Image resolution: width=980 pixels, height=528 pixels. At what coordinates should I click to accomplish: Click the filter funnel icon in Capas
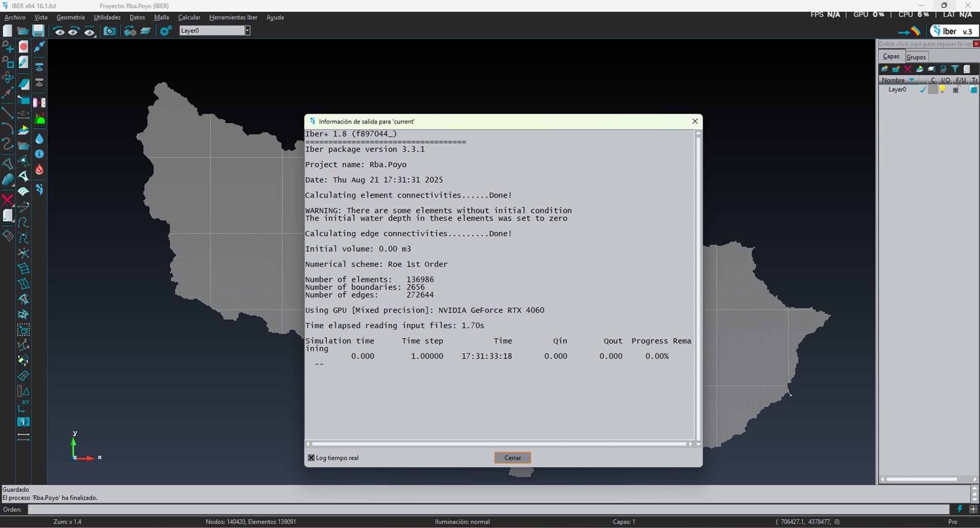point(955,69)
